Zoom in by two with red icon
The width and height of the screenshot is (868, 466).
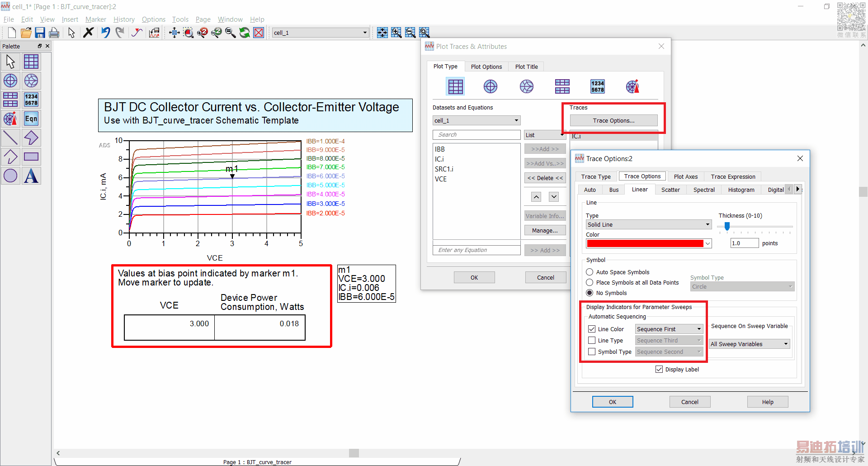(x=203, y=33)
